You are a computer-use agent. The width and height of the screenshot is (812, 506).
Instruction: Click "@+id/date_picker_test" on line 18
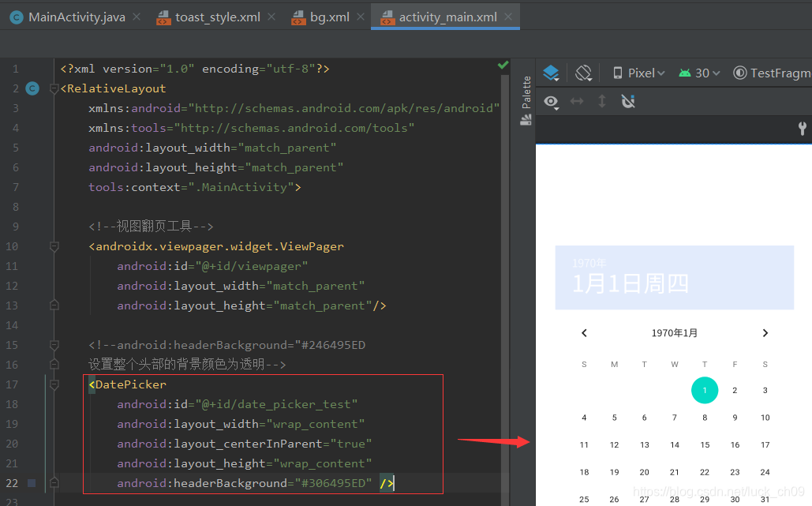coord(276,404)
